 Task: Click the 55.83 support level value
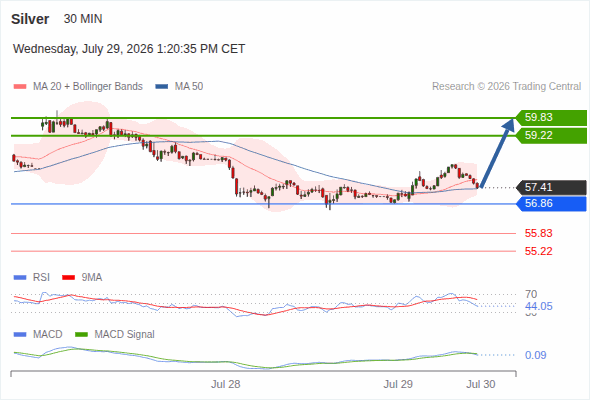pyautogui.click(x=538, y=233)
